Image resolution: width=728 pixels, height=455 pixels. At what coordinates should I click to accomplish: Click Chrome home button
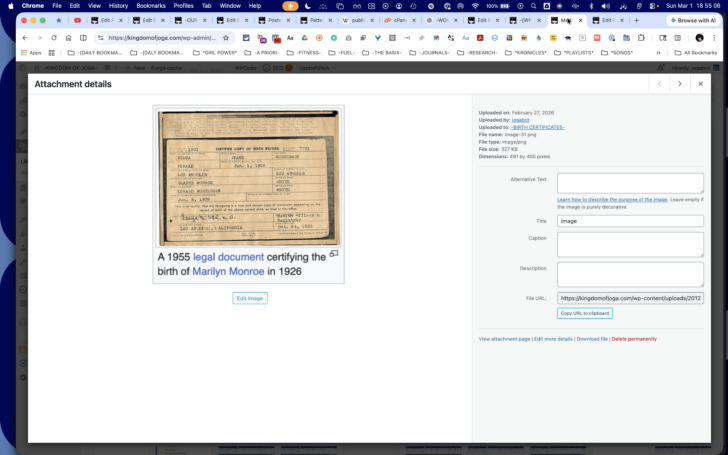pos(68,38)
